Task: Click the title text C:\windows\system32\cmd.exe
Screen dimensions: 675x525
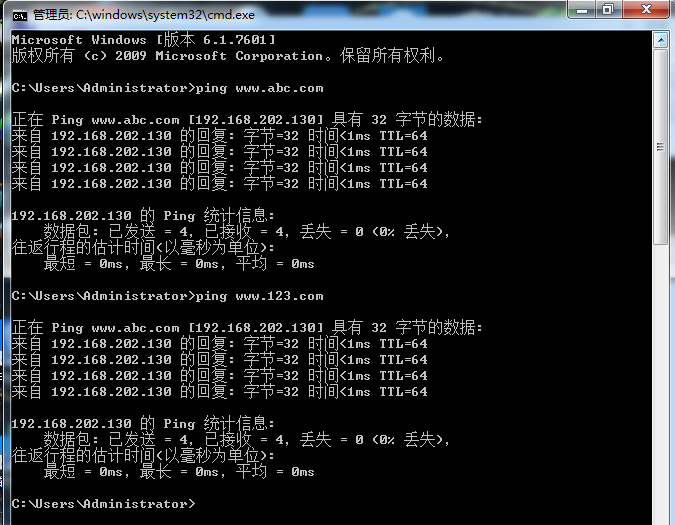Action: 165,15
